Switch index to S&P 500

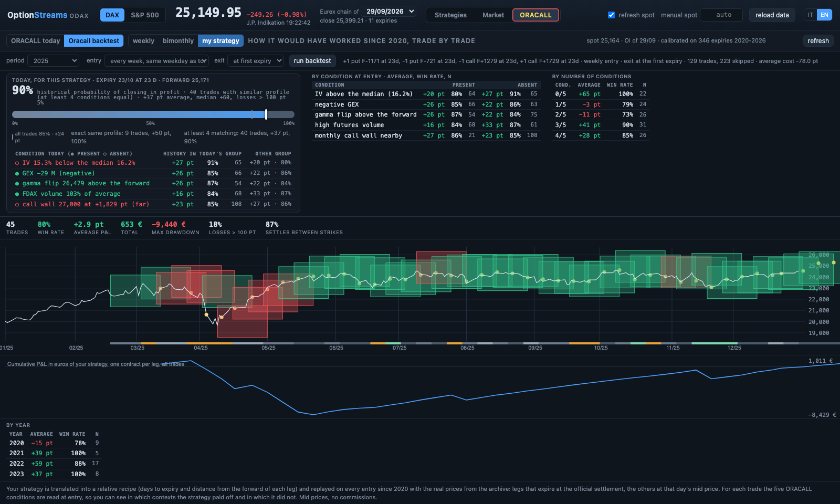145,15
